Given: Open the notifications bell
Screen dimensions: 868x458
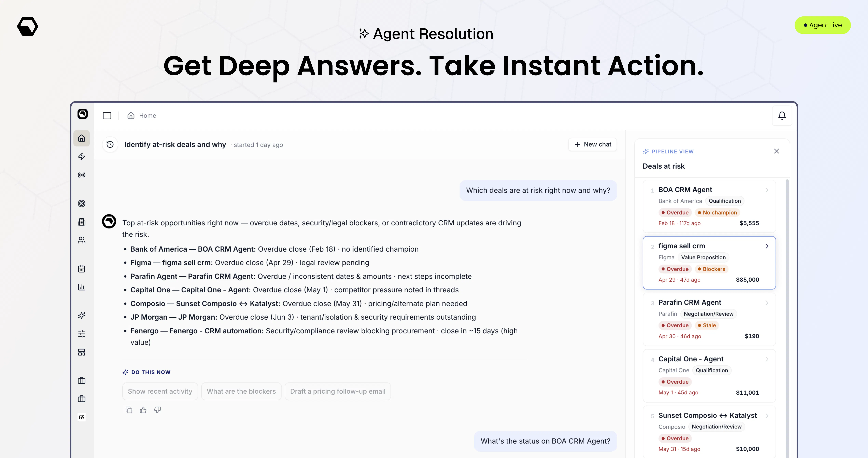Looking at the screenshot, I should [x=782, y=116].
